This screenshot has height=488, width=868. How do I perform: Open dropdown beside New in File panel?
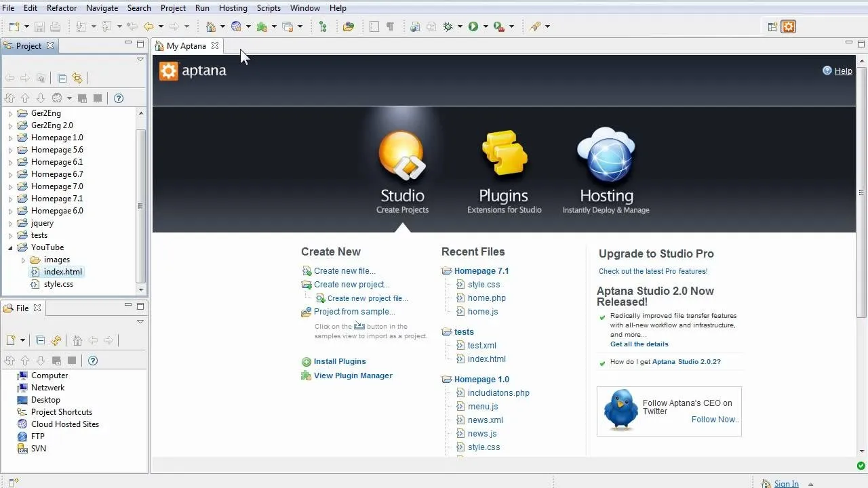22,340
